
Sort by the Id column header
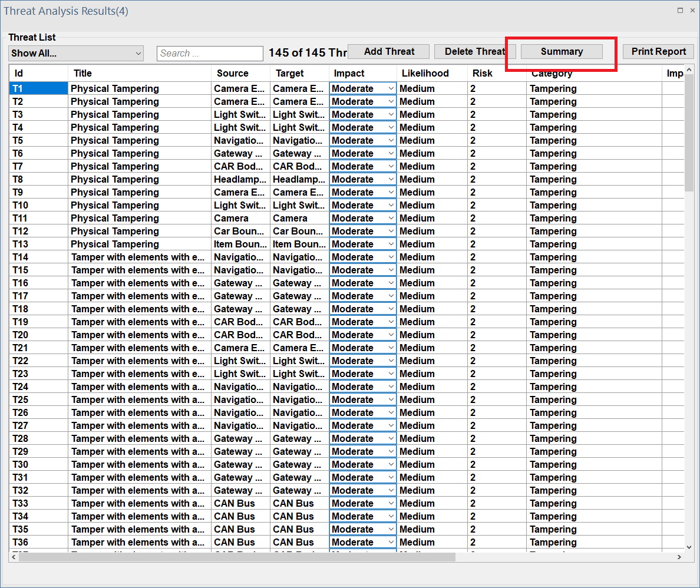click(38, 74)
